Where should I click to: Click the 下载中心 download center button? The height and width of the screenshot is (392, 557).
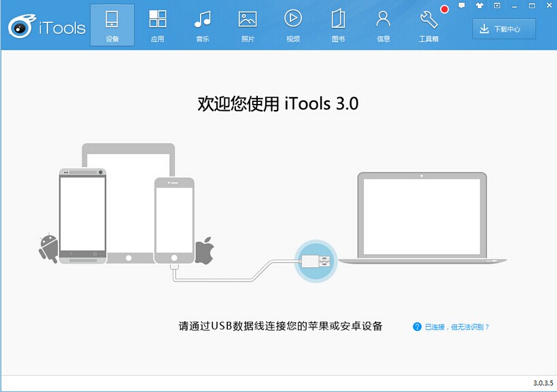click(504, 29)
